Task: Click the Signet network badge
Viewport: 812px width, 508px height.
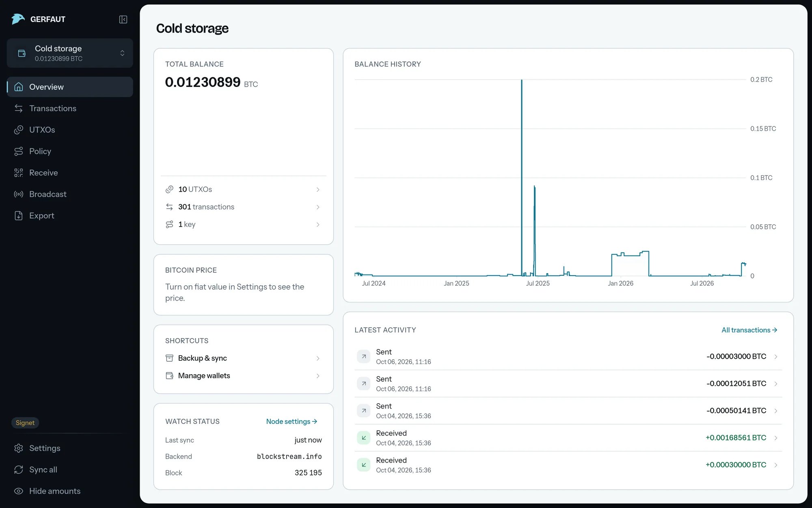Action: point(25,423)
